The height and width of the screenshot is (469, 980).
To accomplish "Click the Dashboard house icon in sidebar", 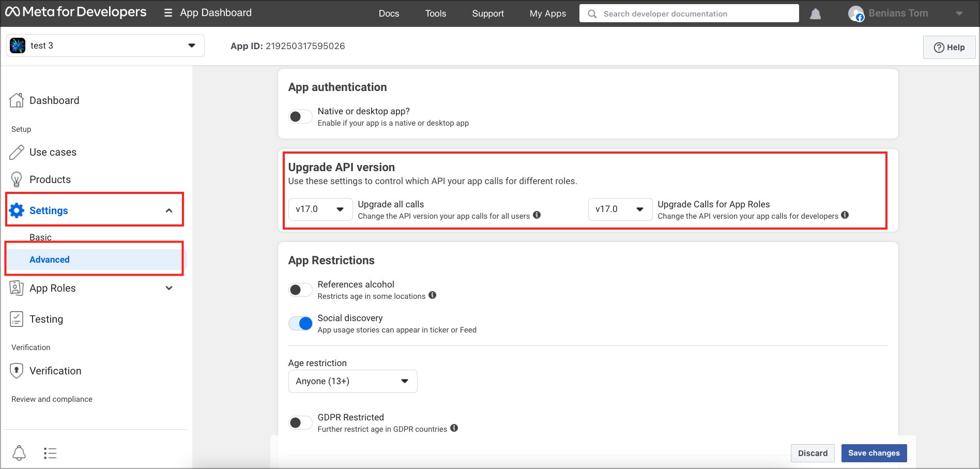I will (x=17, y=100).
